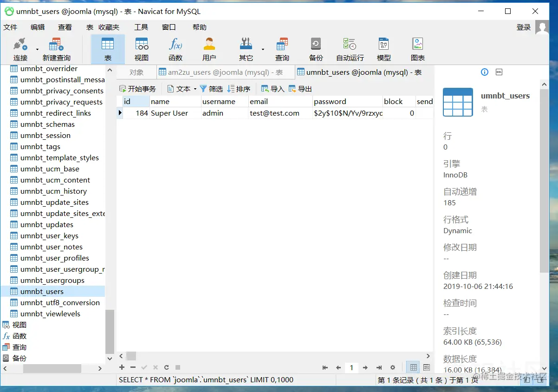Open the dropdown arrow beside 连接
Viewport: 558px width, 392px height.
[x=37, y=49]
